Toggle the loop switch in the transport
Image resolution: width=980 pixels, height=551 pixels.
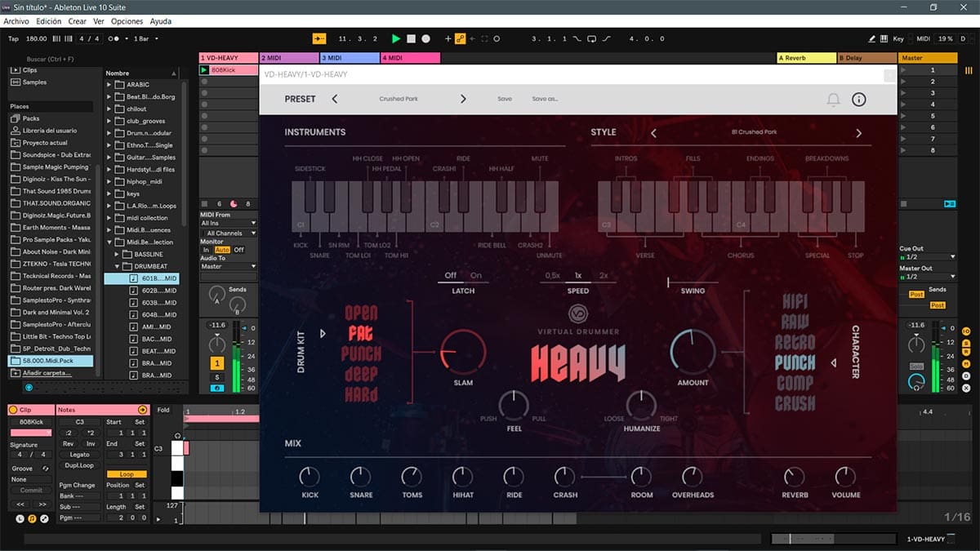click(592, 38)
